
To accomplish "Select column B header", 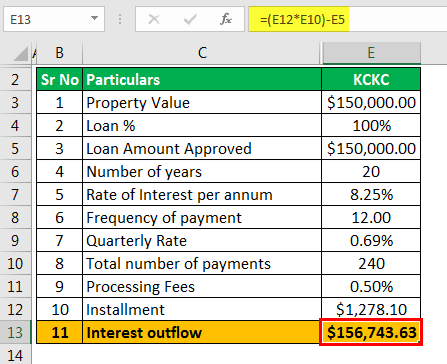I will (59, 53).
